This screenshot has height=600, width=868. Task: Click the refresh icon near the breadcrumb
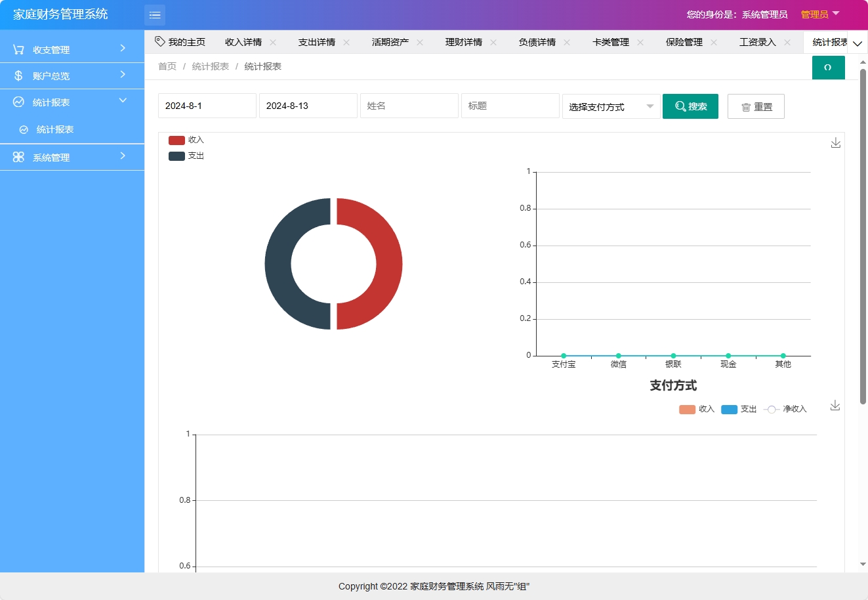pos(828,67)
